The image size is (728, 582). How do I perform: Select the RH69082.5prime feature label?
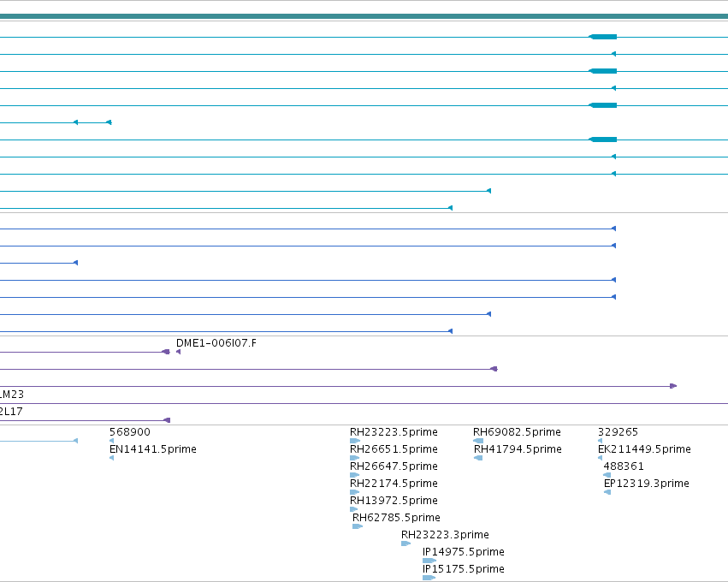coord(517,432)
